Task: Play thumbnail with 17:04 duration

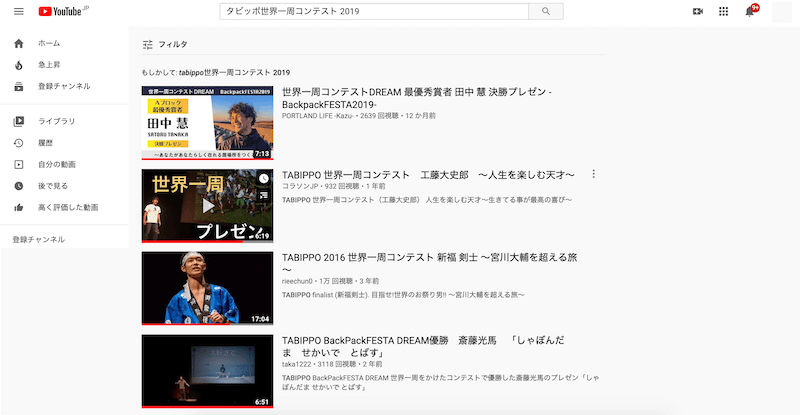Action: [x=207, y=288]
